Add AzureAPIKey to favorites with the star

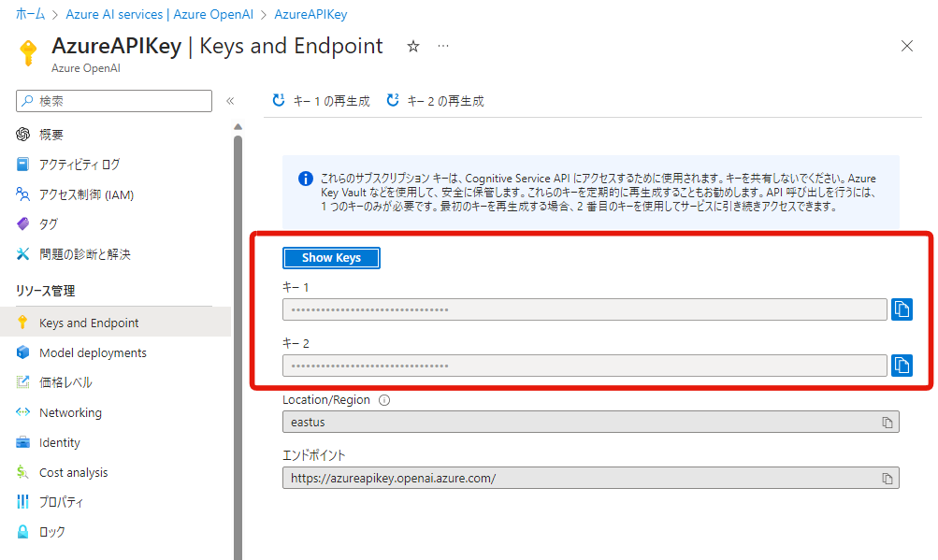pos(412,45)
